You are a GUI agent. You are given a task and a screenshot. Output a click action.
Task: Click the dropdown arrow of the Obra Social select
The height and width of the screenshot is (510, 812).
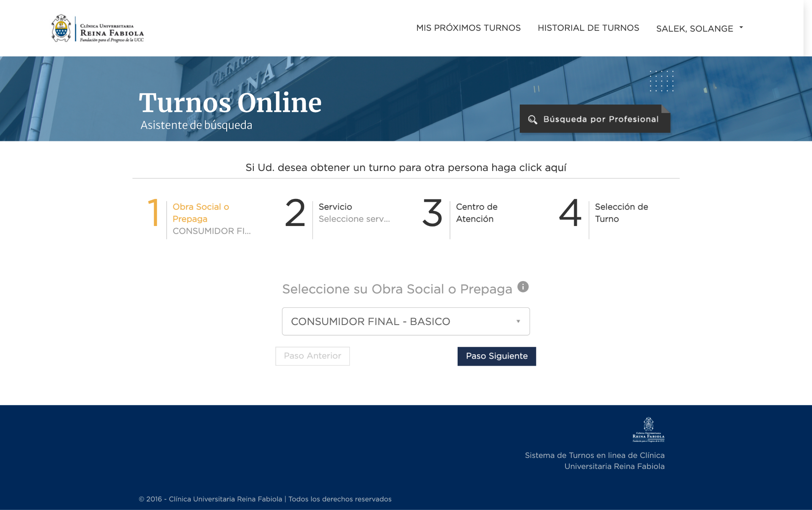[518, 321]
